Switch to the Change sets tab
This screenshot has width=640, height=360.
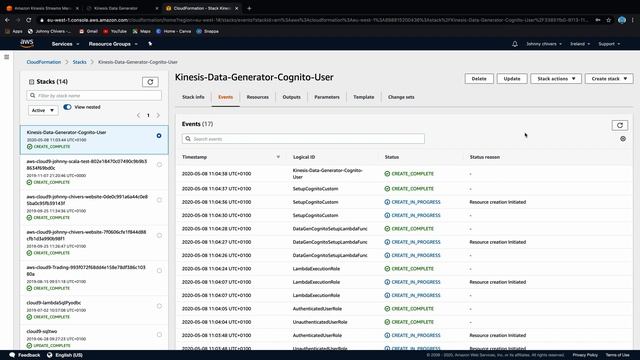coord(401,97)
